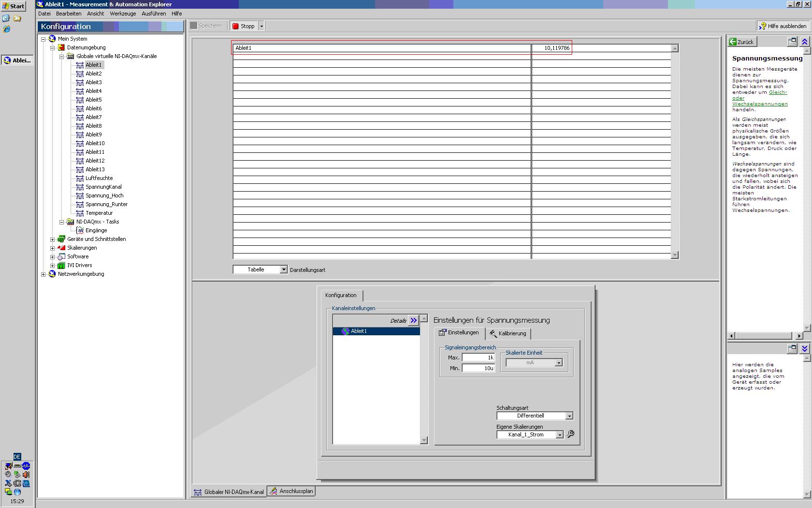This screenshot has height=508, width=812.
Task: Click the DE language indicator in tray
Action: tap(17, 457)
